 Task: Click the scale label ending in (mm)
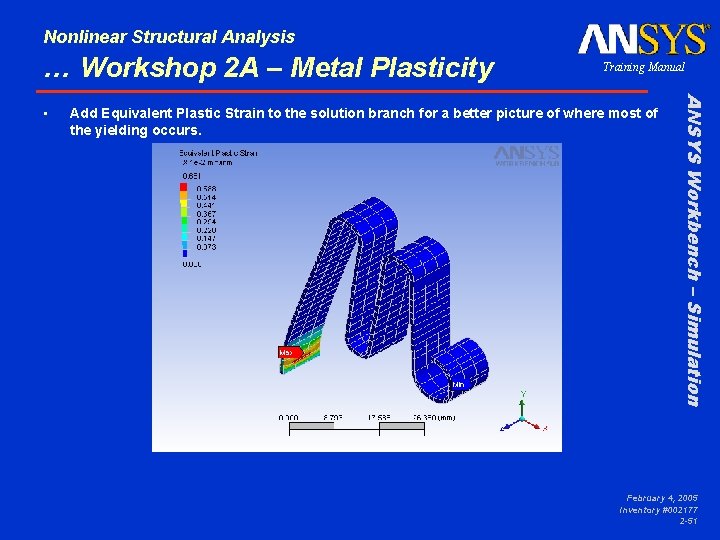[x=434, y=417]
